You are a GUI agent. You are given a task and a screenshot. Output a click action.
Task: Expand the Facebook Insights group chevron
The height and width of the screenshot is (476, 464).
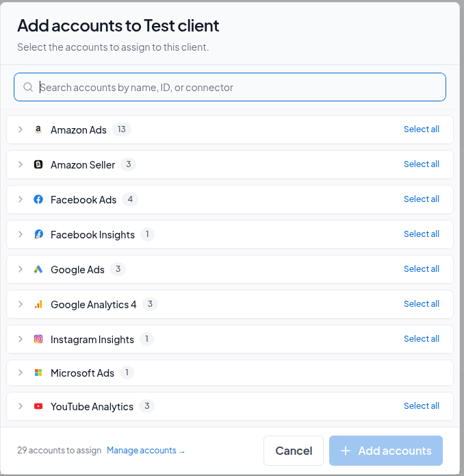pos(21,234)
